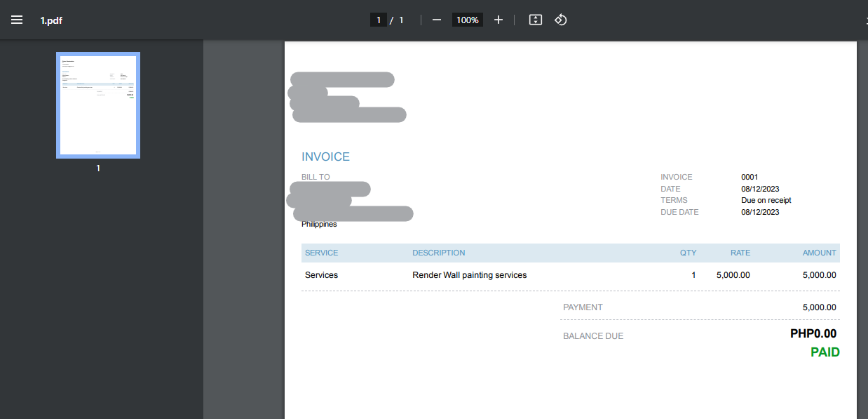Click the DATE value 08/12/2023
The width and height of the screenshot is (868, 419).
[x=760, y=189]
